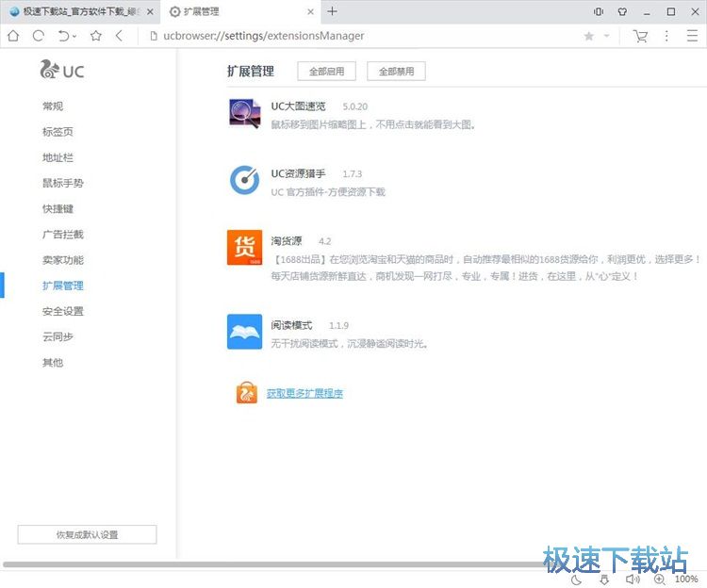
Task: Close the 扩展管理 tab
Action: click(311, 11)
